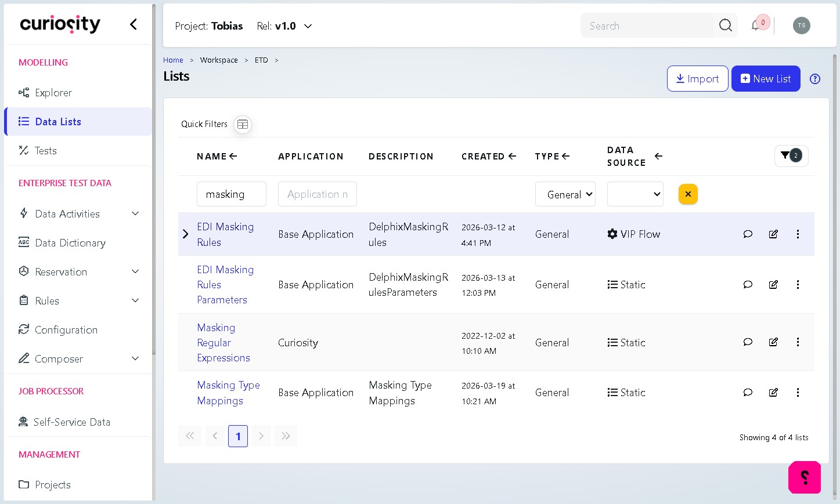
Task: Collapse the sidebar with the back chevron
Action: click(134, 24)
